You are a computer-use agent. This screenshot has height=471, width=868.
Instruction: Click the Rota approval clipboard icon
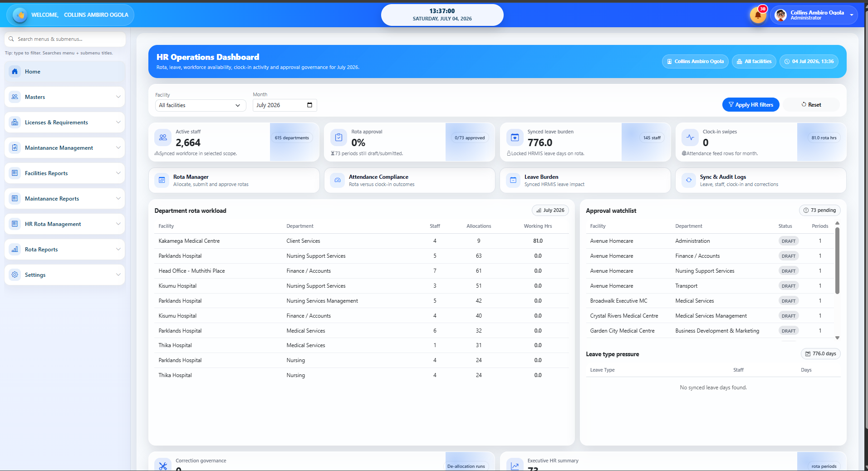(338, 137)
